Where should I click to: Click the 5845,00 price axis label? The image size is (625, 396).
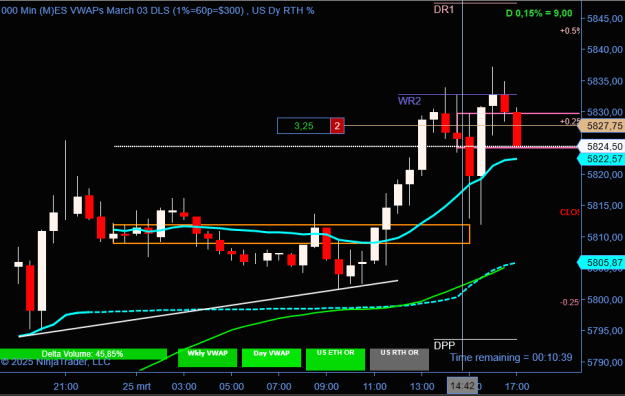[x=605, y=18]
